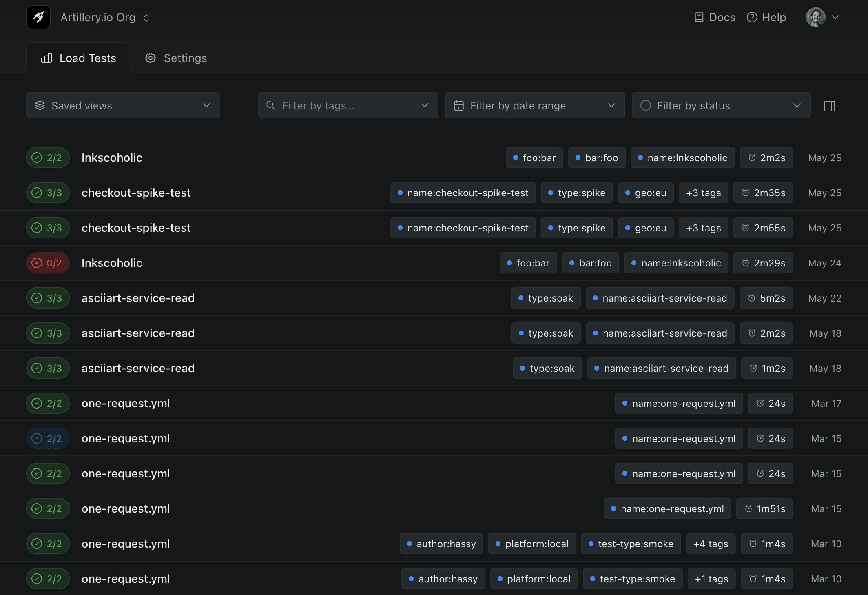Click the Help question mark icon
Viewport: 868px width, 595px height.
click(x=752, y=17)
